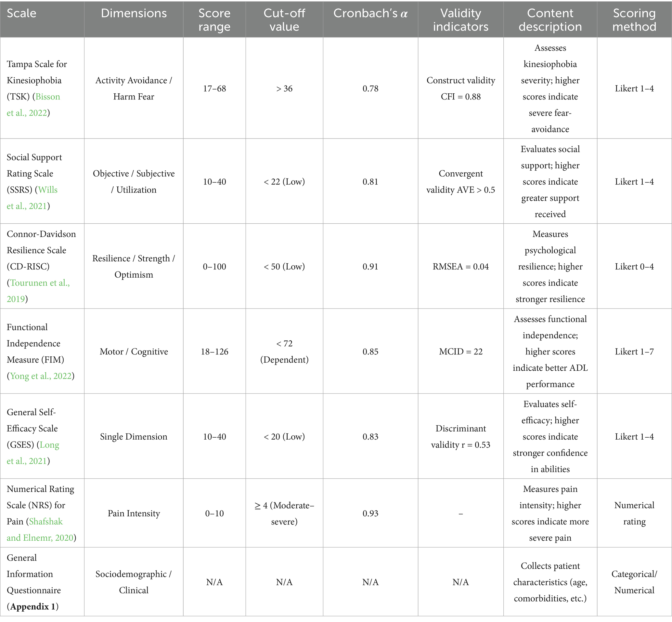Select the cell reading Construct validity CFI = 0.88
This screenshot has width=672, height=622.
pyautogui.click(x=461, y=88)
